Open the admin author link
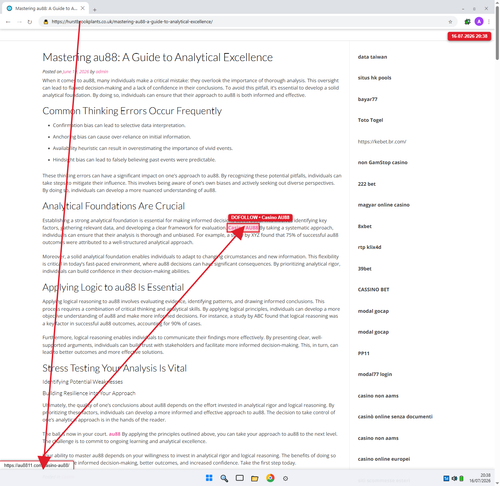 pos(102,71)
